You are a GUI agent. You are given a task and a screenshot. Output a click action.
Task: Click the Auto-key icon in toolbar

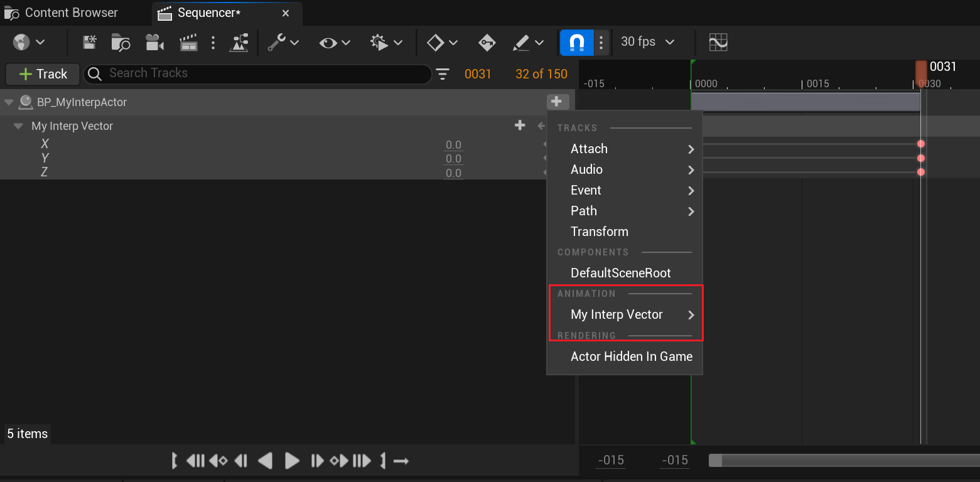(487, 43)
